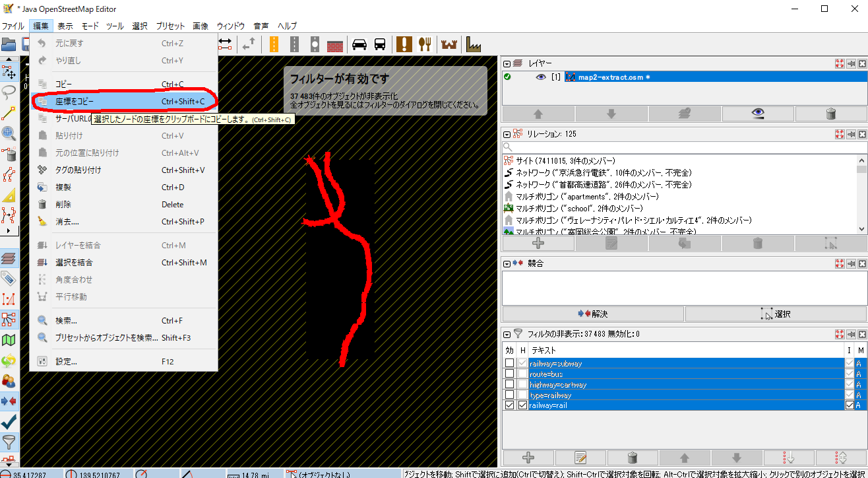Viewport: 868px width, 478px height.
Task: Uncheck the enabled box for railway=rail filter
Action: [x=509, y=405]
